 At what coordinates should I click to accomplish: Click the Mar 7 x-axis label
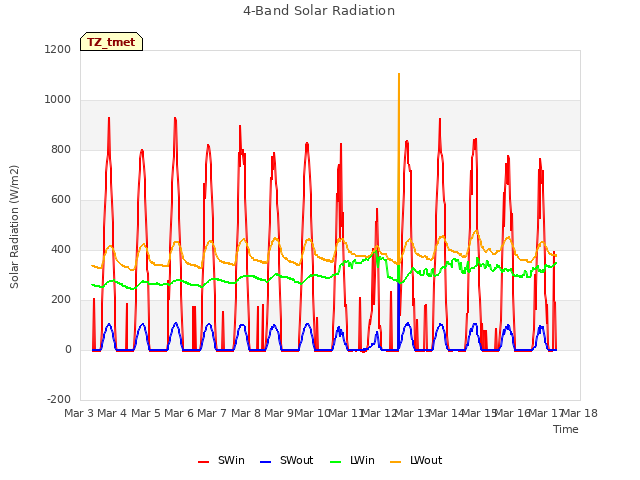[212, 413]
